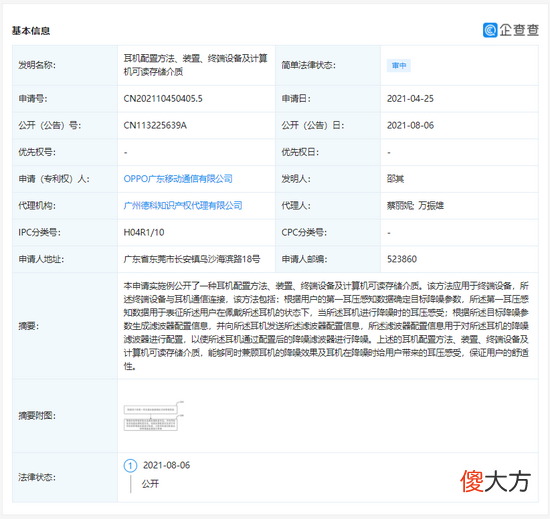Click the 简单法律状态 label

(x=308, y=65)
